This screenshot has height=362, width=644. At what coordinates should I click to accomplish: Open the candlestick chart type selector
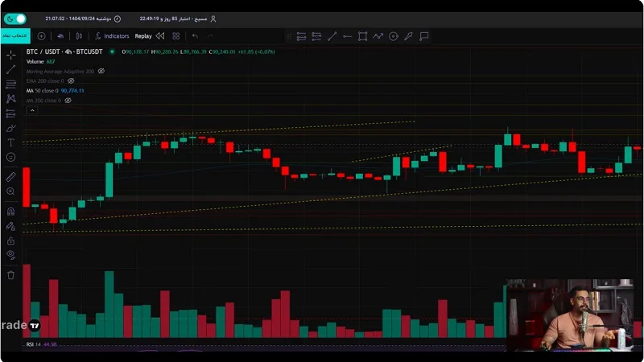click(x=80, y=36)
